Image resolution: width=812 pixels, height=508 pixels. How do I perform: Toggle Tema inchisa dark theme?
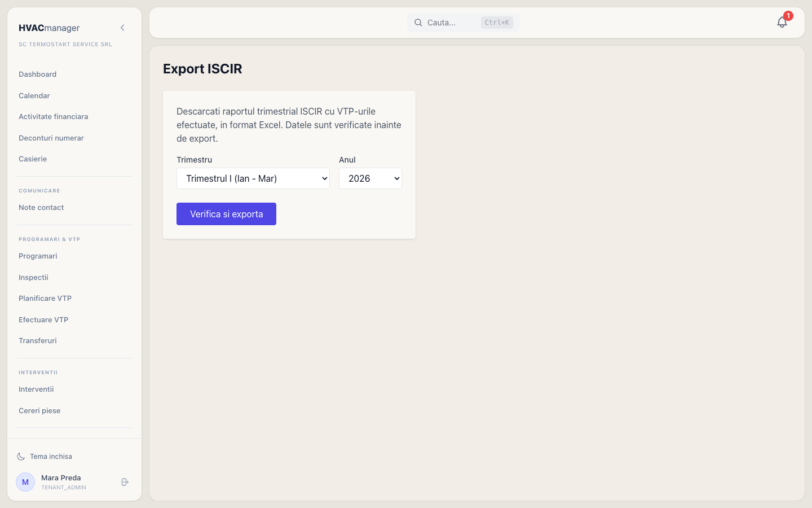pyautogui.click(x=45, y=456)
